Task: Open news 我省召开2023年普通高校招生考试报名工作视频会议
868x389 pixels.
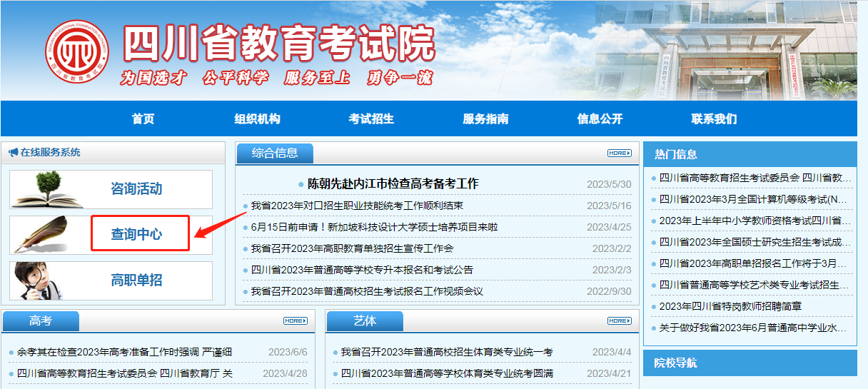Action: click(367, 291)
